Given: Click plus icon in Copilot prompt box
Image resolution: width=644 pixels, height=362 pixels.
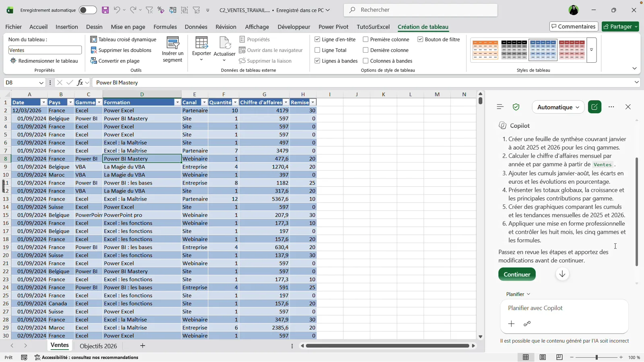Looking at the screenshot, I should tap(511, 324).
